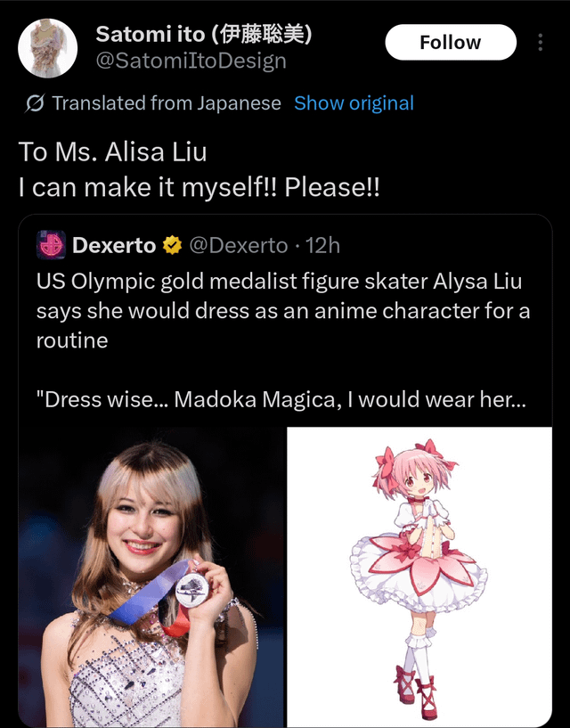Click the medal held in the photo
Image resolution: width=570 pixels, height=728 pixels.
[x=189, y=589]
